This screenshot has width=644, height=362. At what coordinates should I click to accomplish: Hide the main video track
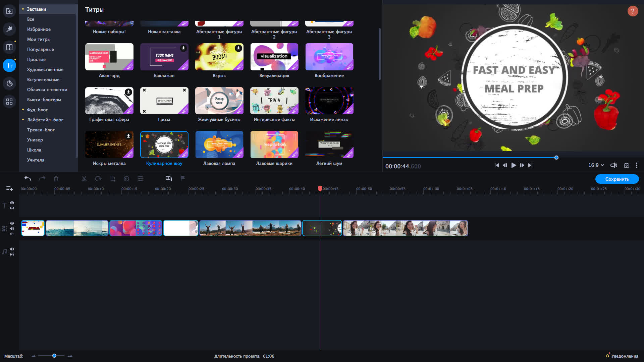tap(12, 223)
